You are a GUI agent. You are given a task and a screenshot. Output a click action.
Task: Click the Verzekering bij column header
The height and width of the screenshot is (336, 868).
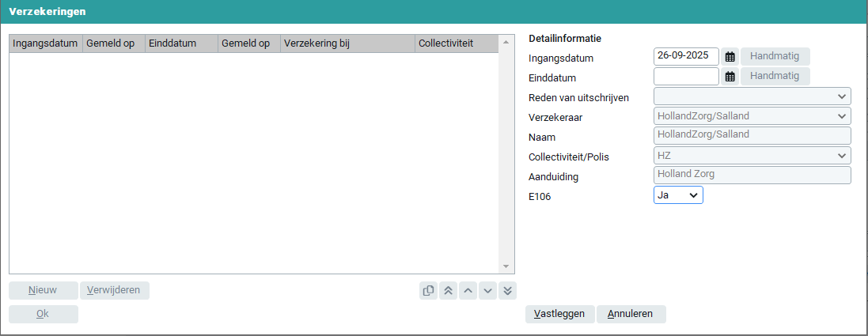(x=347, y=43)
